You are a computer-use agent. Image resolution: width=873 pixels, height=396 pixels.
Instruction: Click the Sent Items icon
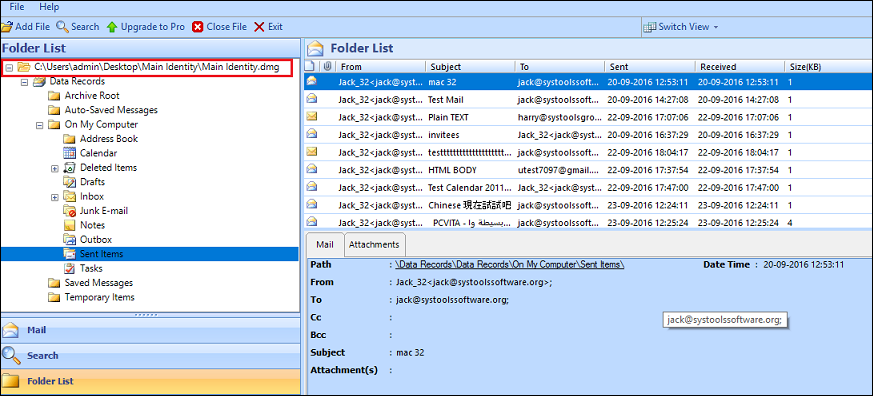tap(70, 254)
